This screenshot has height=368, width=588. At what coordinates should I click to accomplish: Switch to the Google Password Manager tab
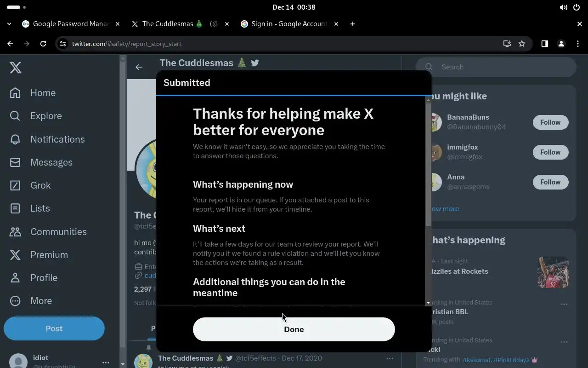[71, 24]
